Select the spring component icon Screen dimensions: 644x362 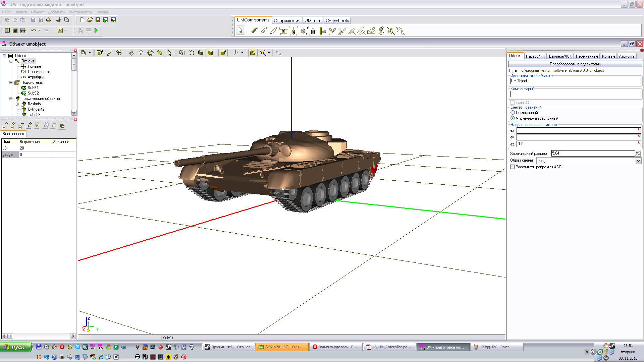pyautogui.click(x=254, y=31)
